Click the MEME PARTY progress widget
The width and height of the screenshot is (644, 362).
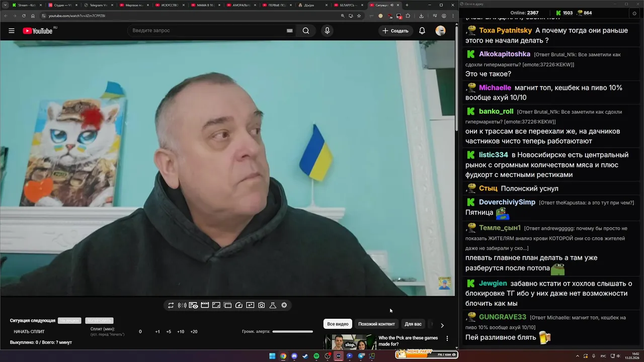(x=427, y=354)
